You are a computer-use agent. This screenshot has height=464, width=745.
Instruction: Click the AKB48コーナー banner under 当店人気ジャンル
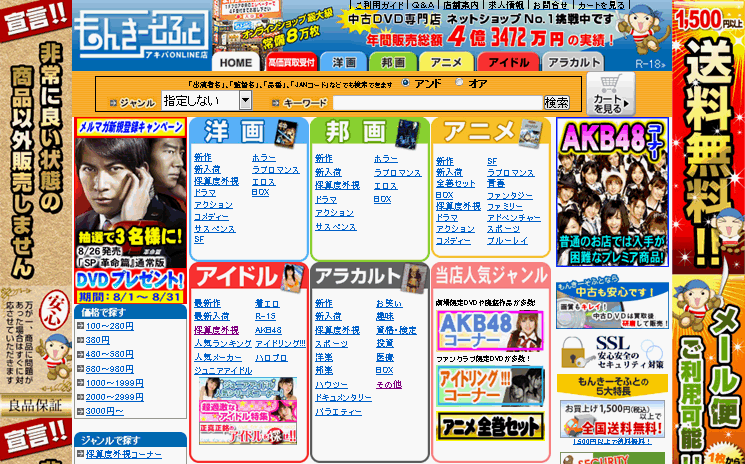tap(490, 331)
